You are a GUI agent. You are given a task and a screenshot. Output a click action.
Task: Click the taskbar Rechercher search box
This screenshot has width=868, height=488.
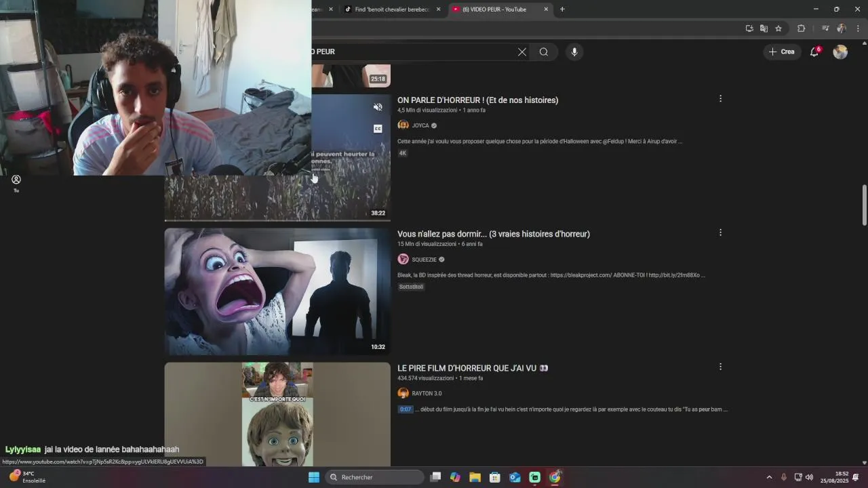pos(374,477)
